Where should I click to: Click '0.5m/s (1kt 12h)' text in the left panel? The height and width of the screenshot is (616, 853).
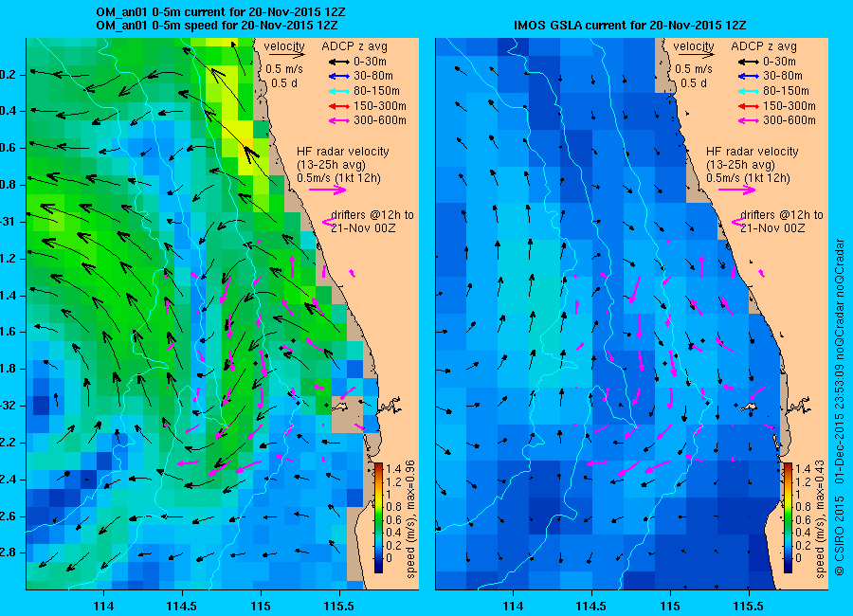click(x=339, y=178)
